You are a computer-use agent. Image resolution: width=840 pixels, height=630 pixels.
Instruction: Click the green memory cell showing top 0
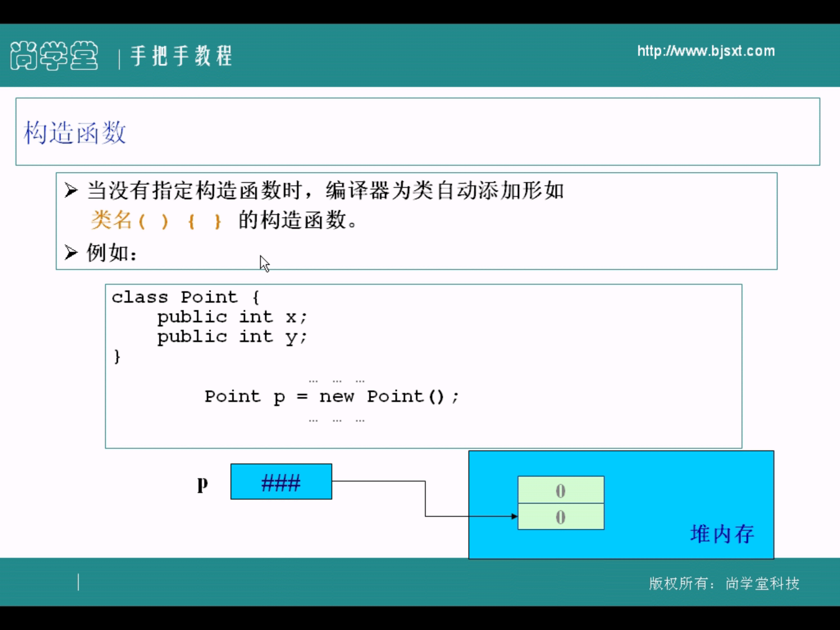(561, 490)
